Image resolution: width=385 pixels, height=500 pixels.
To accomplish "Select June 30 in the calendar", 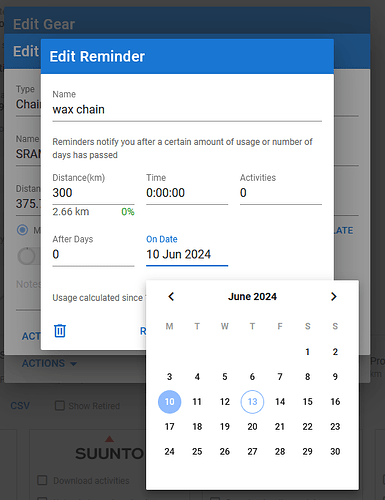I will click(335, 452).
